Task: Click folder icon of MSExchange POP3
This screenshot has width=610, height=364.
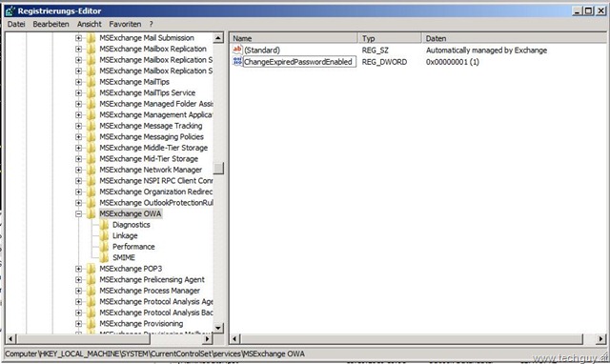Action: (91, 269)
